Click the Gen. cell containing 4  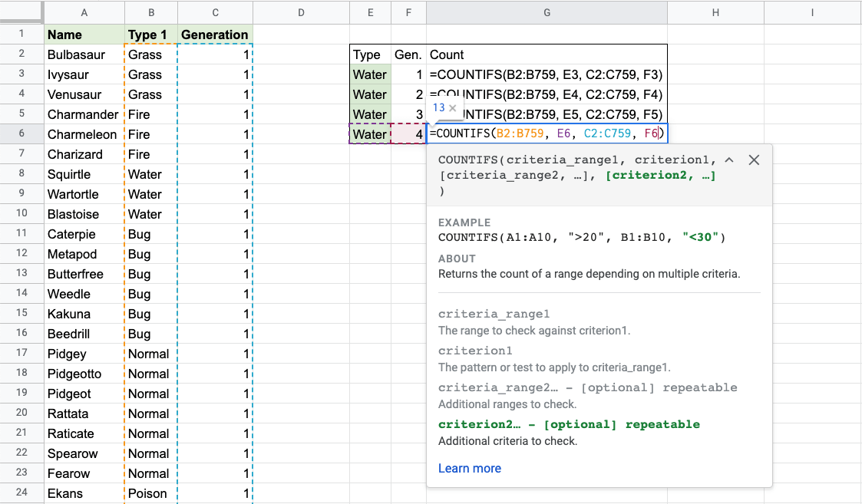(x=408, y=134)
